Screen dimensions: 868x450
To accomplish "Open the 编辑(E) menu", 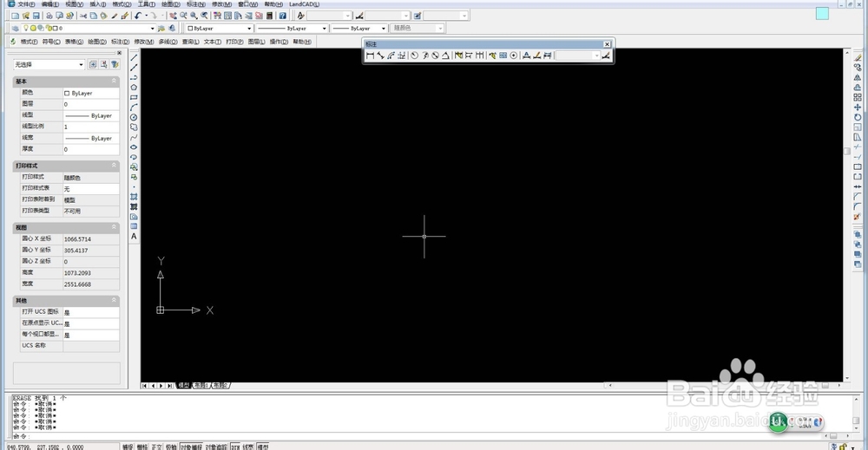I will 49,3.
